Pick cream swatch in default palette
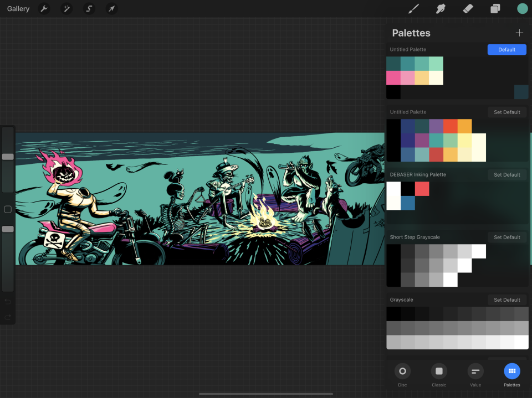The image size is (532, 398). pos(436,78)
